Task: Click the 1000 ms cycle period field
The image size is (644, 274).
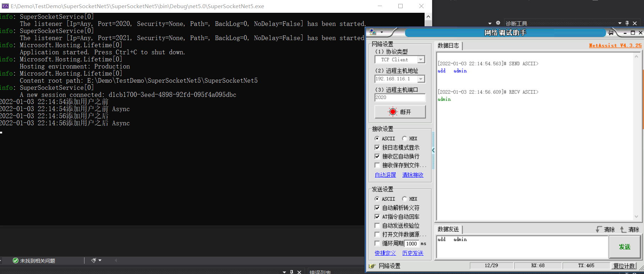Action: click(411, 243)
